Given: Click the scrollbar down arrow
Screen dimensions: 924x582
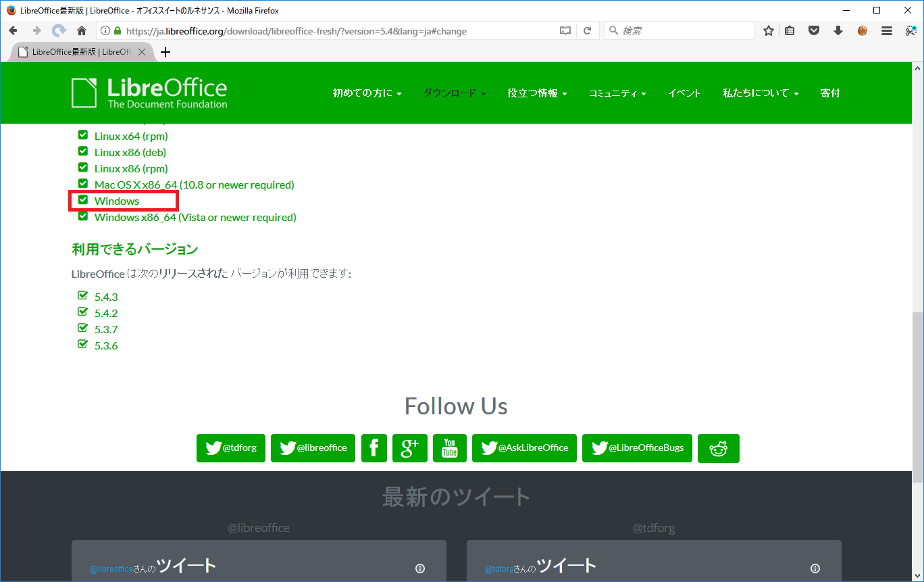Looking at the screenshot, I should (x=917, y=576).
